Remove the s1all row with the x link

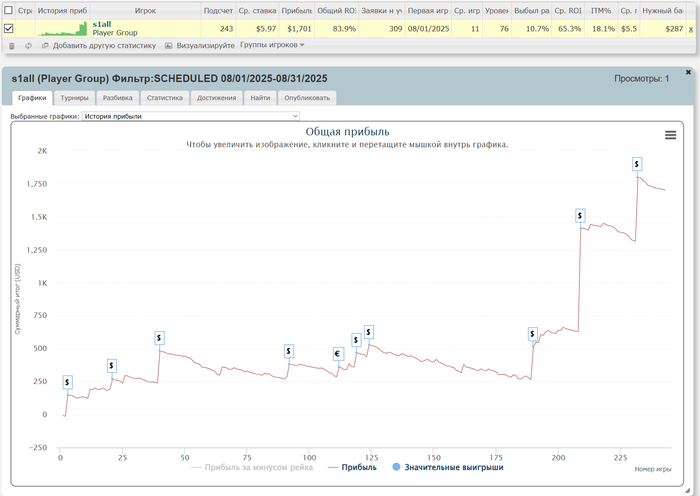[x=691, y=29]
